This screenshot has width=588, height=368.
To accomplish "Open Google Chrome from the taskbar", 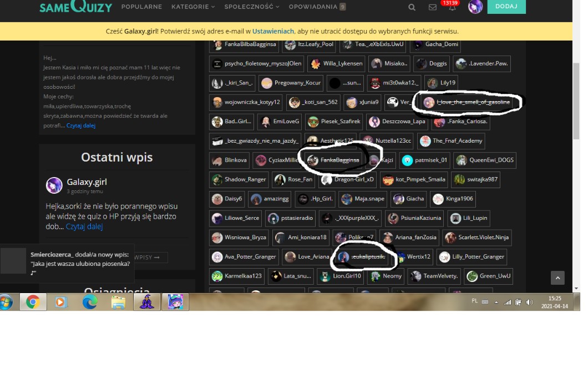I will [33, 302].
